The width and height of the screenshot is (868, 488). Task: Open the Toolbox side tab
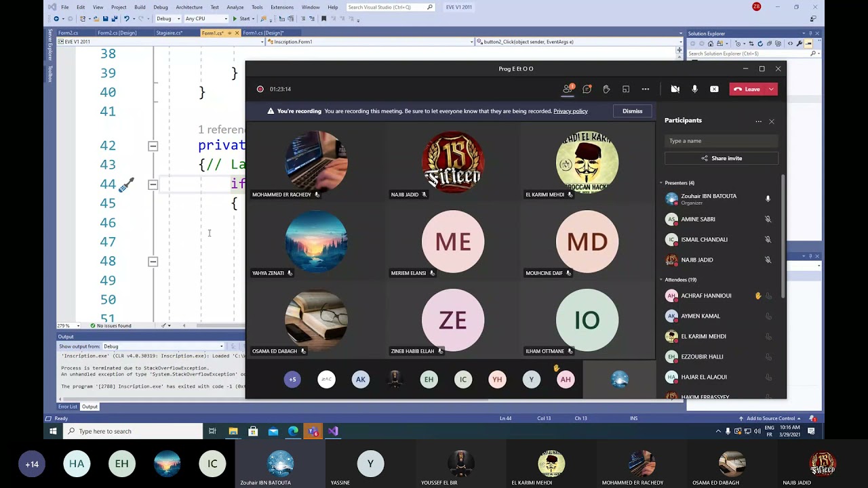pos(50,73)
